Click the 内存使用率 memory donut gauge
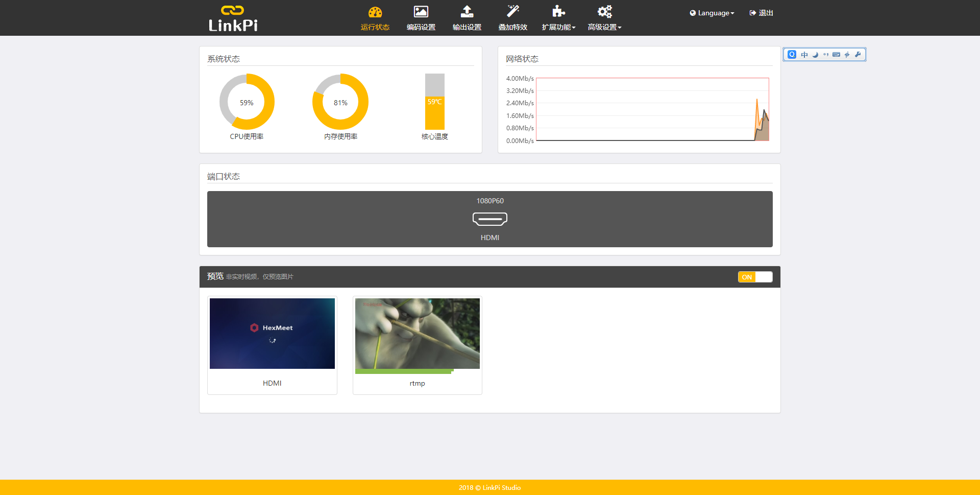 pyautogui.click(x=340, y=102)
